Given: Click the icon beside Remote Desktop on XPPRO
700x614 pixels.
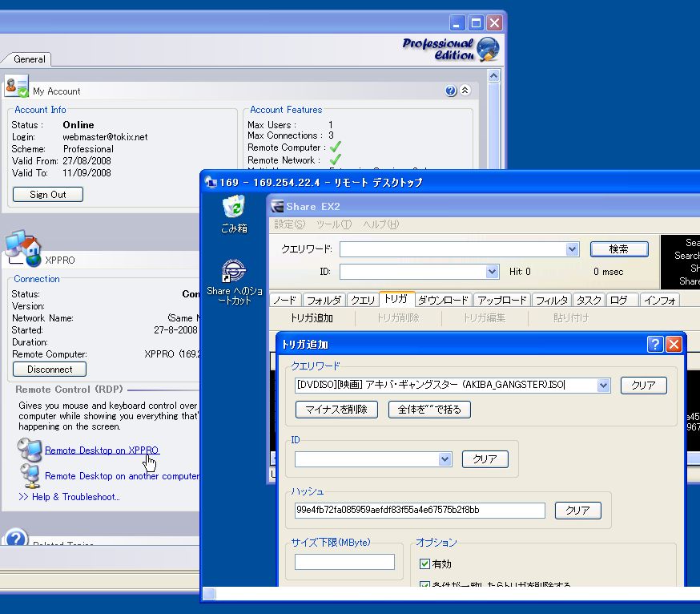Looking at the screenshot, I should [30, 450].
